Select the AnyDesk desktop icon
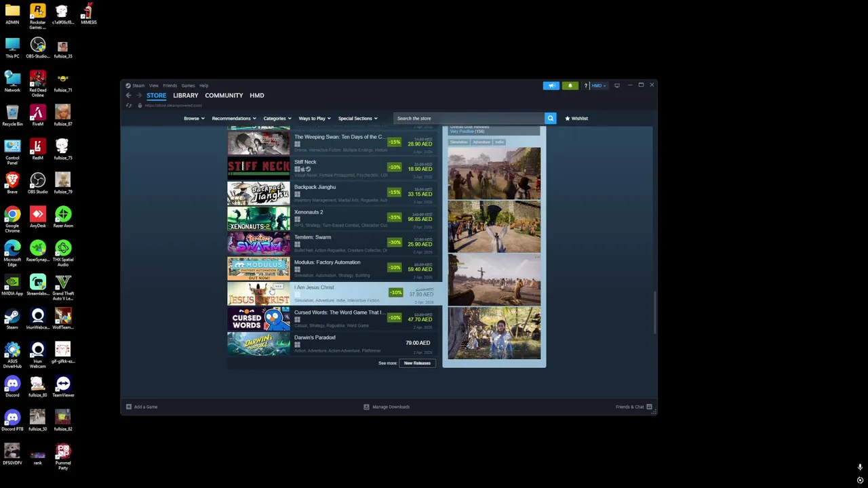Image resolution: width=868 pixels, height=488 pixels. (37, 218)
